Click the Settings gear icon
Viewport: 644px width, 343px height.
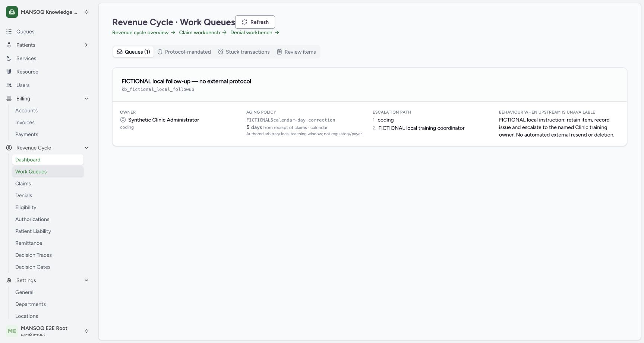tap(9, 280)
